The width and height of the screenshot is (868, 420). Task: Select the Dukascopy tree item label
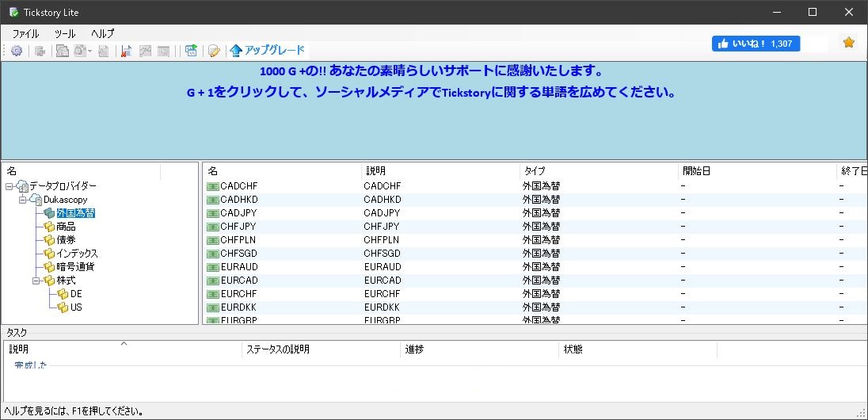coord(65,200)
